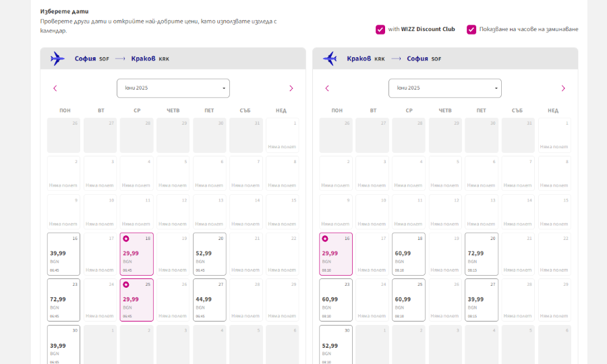The width and height of the screenshot is (607, 364).
Task: Go to previous month in Krakow–Sofia calendar
Action: pos(327,88)
